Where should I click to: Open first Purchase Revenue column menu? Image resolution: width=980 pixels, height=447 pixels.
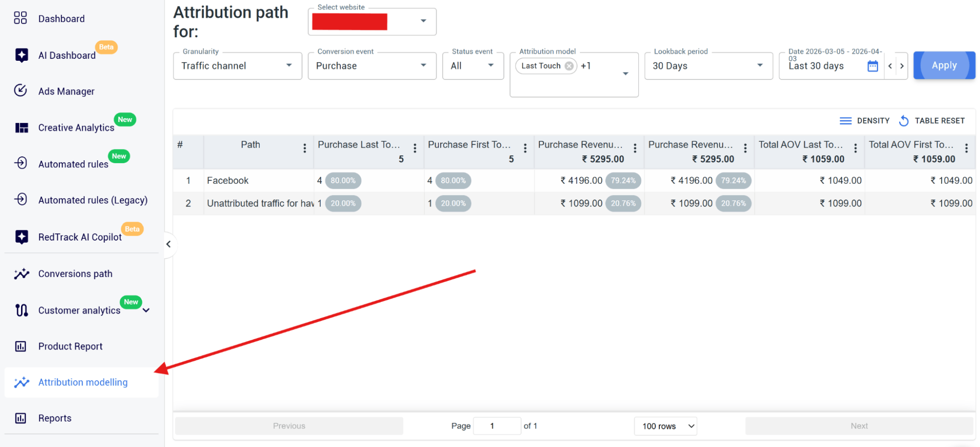(635, 148)
